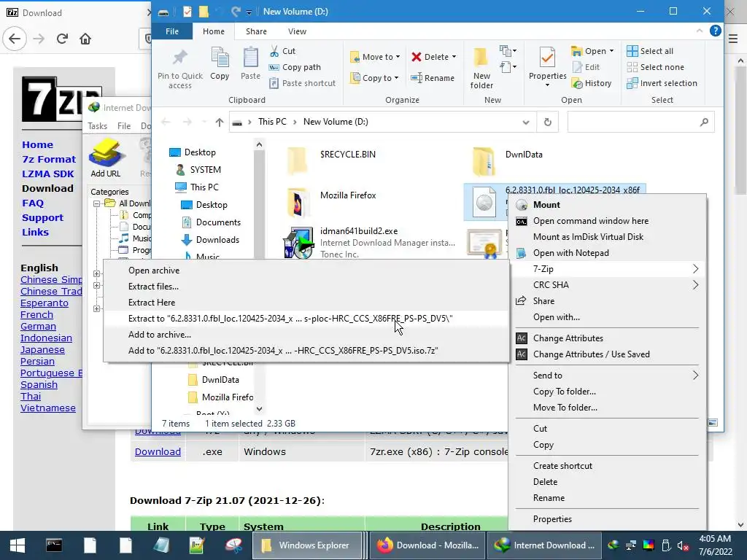Click This PC in the address breadcrumb

tap(272, 122)
